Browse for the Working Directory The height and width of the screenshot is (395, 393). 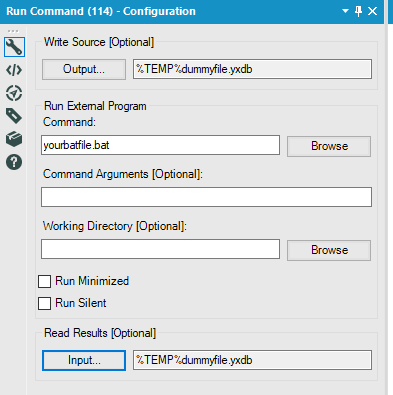329,250
